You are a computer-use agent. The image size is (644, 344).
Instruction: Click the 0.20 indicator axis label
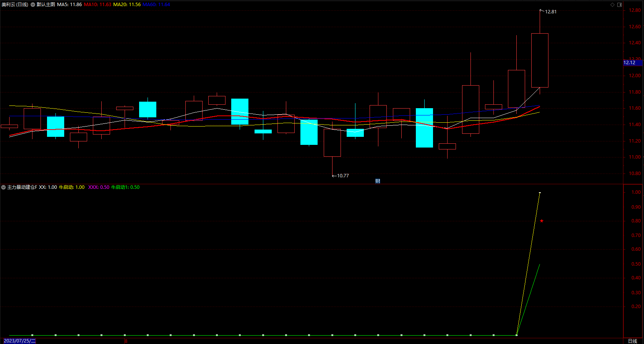[636, 307]
